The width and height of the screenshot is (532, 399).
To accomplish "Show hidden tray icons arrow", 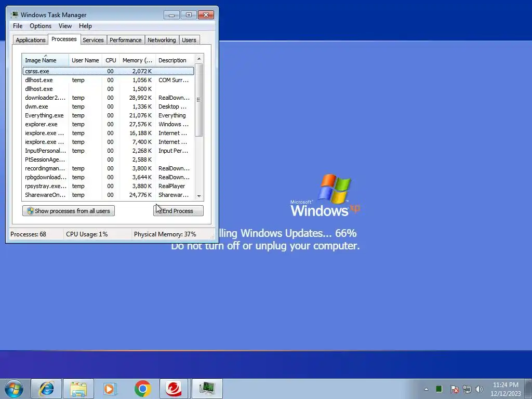I will [x=426, y=389].
